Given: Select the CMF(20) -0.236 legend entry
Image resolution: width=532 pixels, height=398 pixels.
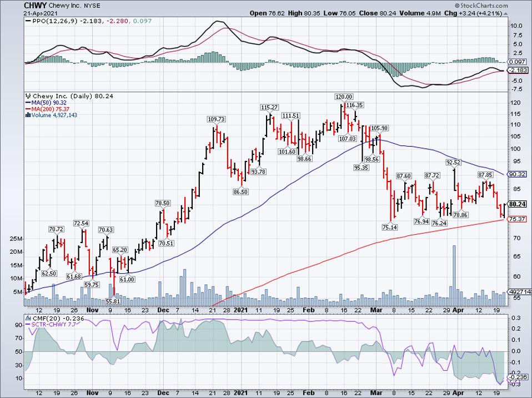Looking at the screenshot, I should (x=57, y=319).
